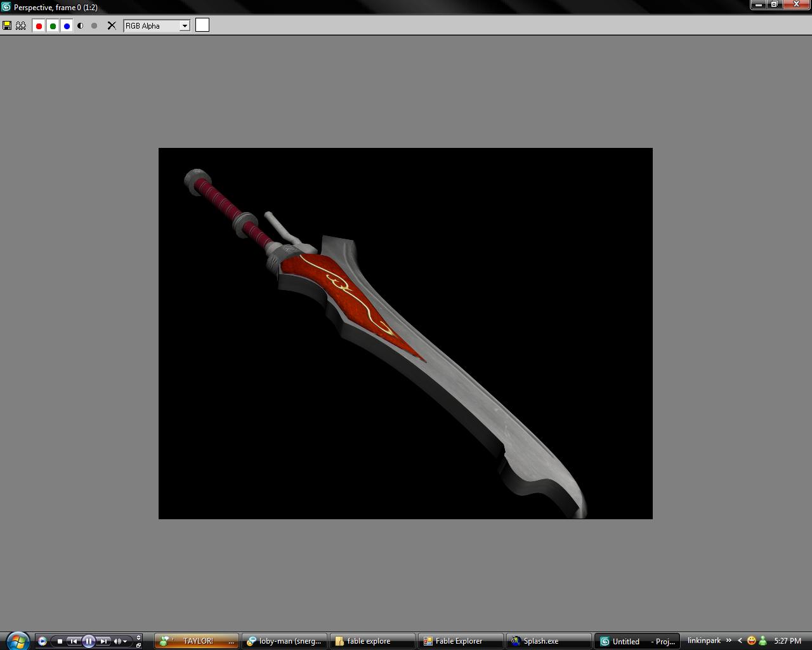This screenshot has height=650, width=812.
Task: Click the monochrome gray circle icon
Action: click(x=95, y=26)
